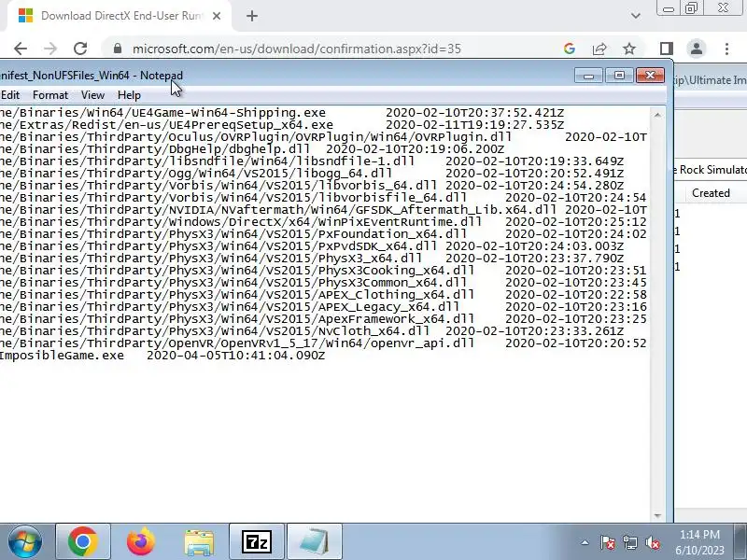Switch to Chrome in the taskbar
The width and height of the screenshot is (747, 560).
click(83, 542)
